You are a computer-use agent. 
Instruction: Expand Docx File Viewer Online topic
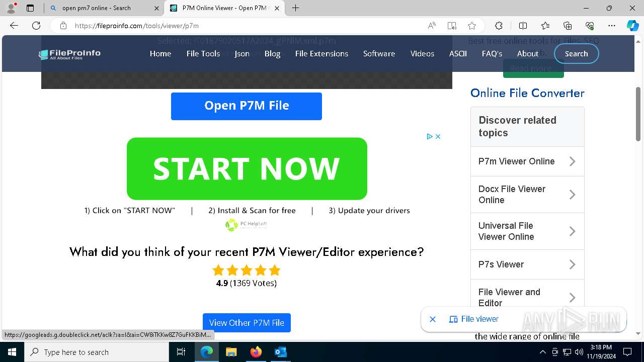click(x=527, y=195)
